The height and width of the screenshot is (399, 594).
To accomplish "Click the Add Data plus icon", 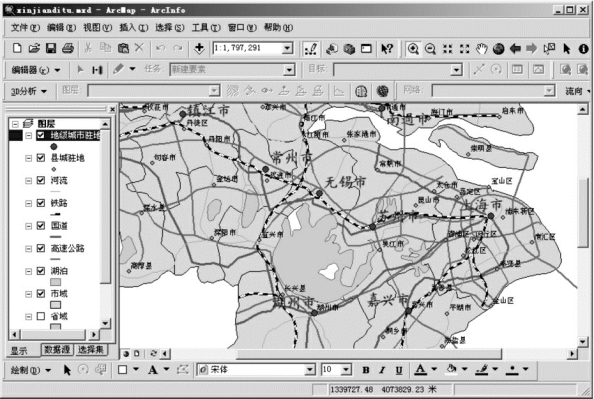I will click(x=199, y=49).
